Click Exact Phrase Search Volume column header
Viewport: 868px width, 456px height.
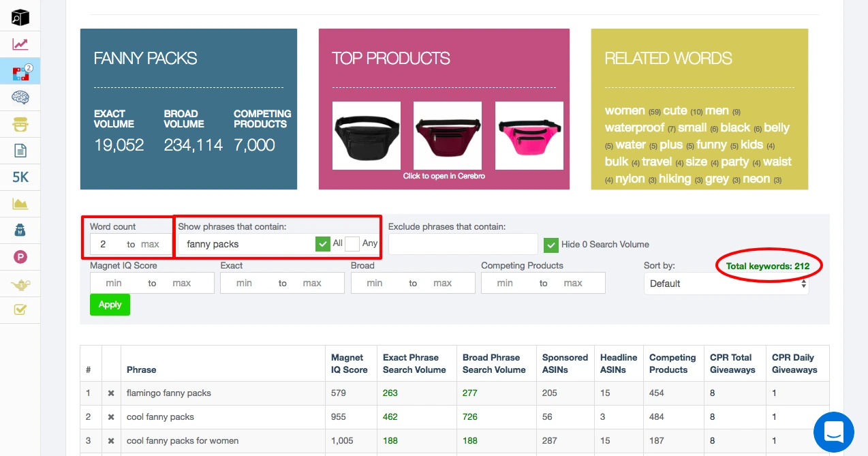point(414,363)
